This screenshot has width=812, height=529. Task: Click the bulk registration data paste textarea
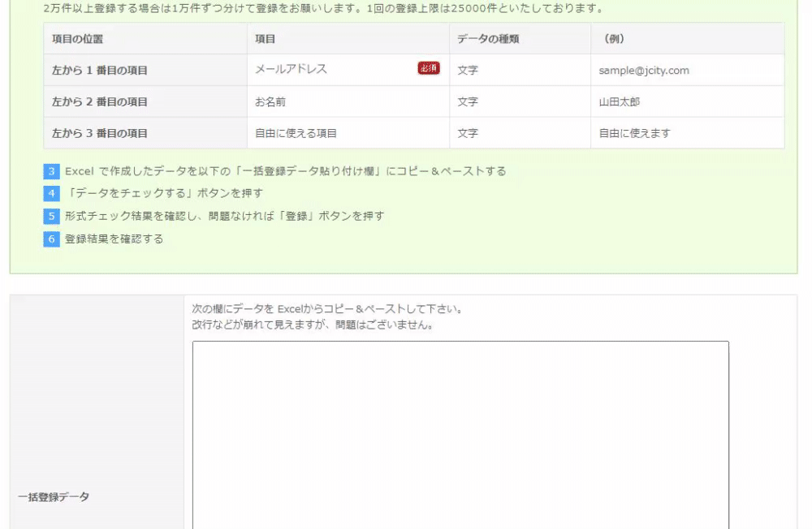pos(460,435)
